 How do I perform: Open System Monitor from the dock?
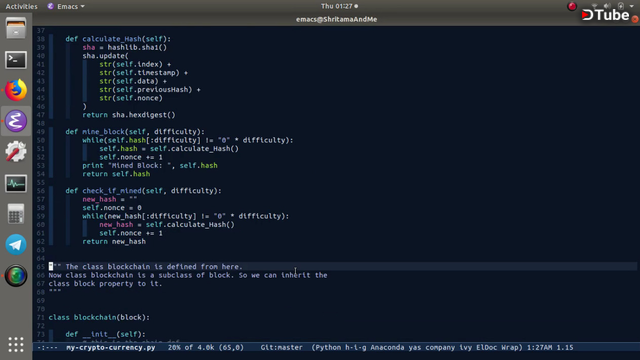click(x=16, y=183)
